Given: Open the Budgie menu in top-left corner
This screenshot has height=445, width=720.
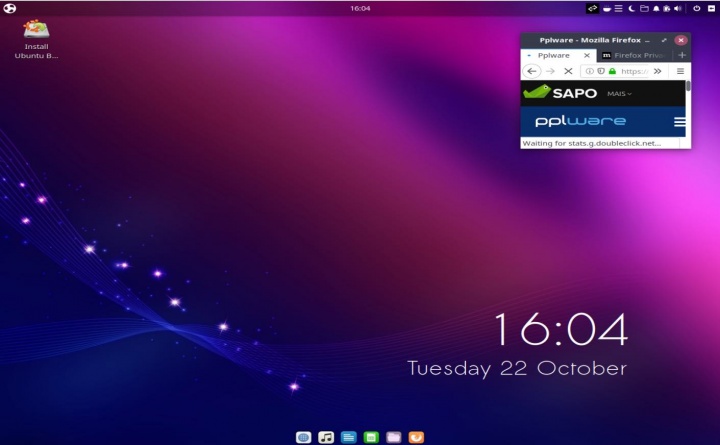Looking at the screenshot, I should pos(10,8).
